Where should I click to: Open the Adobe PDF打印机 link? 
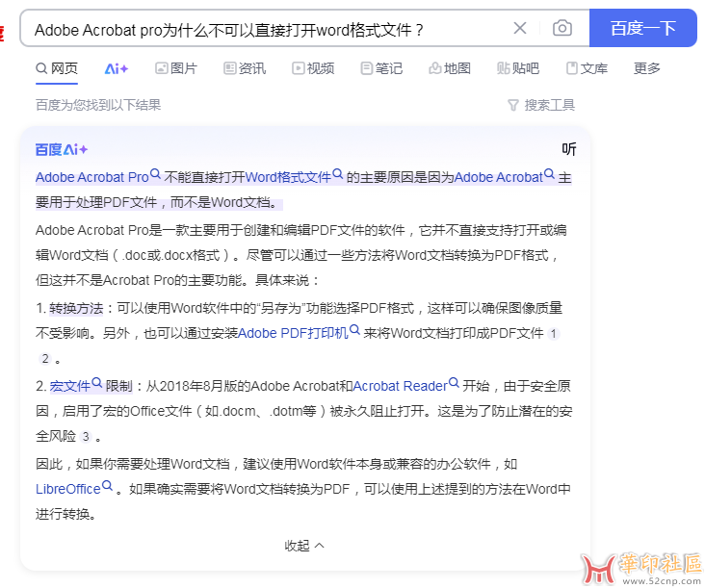293,333
